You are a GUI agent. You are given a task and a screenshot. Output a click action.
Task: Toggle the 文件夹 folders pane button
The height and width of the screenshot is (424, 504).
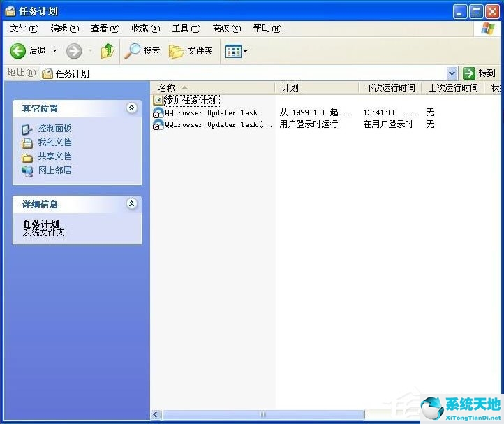(x=191, y=51)
